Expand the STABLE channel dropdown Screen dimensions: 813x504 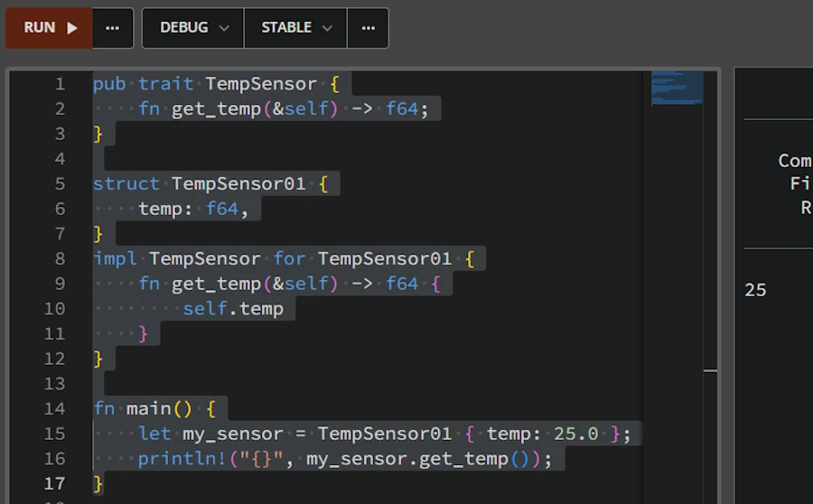[x=295, y=28]
